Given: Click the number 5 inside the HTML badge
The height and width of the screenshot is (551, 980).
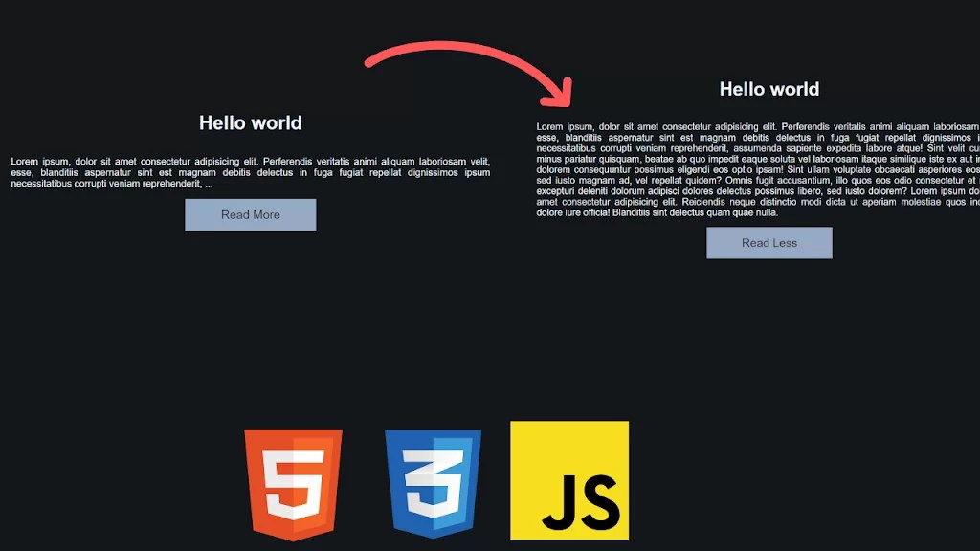Looking at the screenshot, I should pyautogui.click(x=294, y=483).
